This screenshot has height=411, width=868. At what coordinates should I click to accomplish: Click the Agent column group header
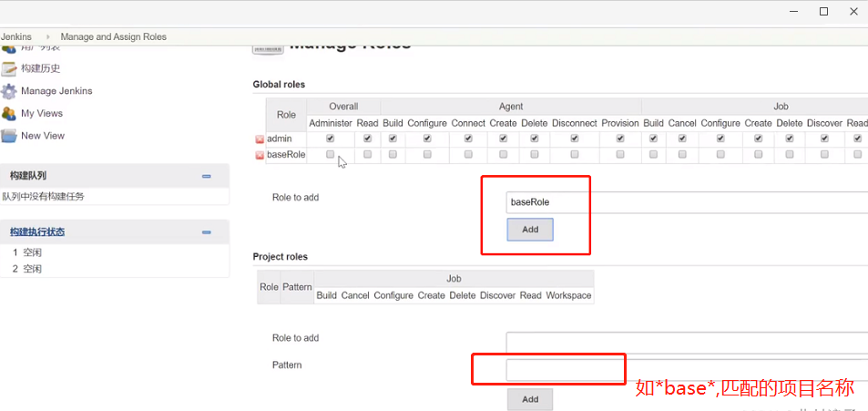coord(511,107)
